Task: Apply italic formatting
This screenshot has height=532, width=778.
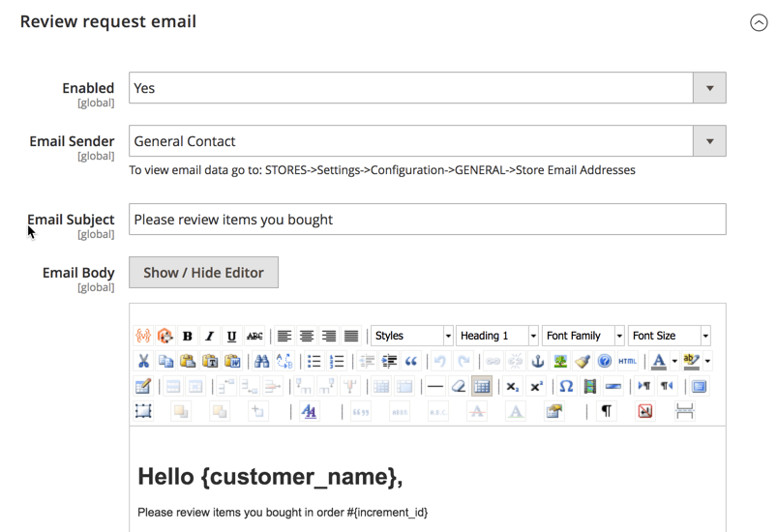Action: 209,336
